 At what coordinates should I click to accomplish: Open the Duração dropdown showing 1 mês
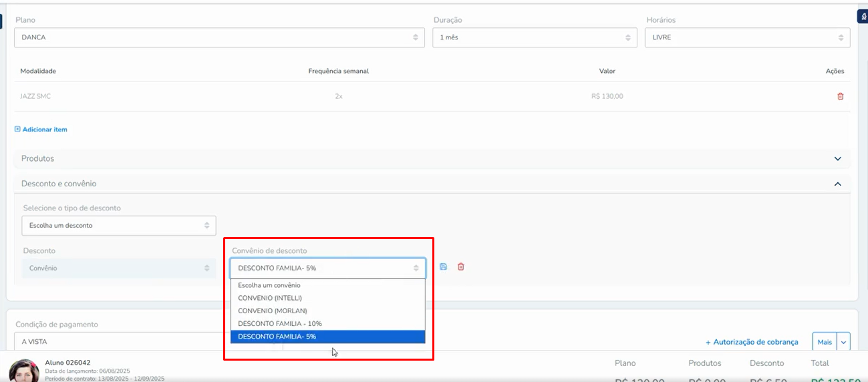coord(535,37)
